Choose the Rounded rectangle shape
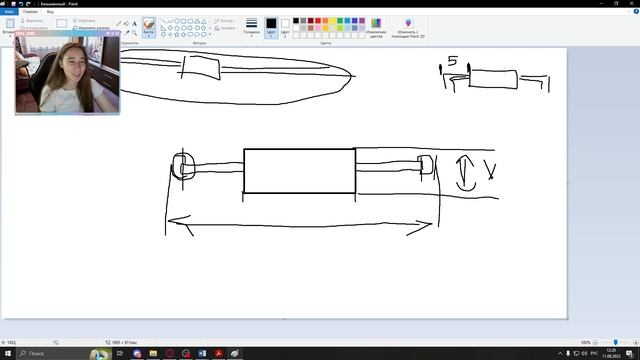Viewport: 640px width, 360px height. [x=190, y=21]
